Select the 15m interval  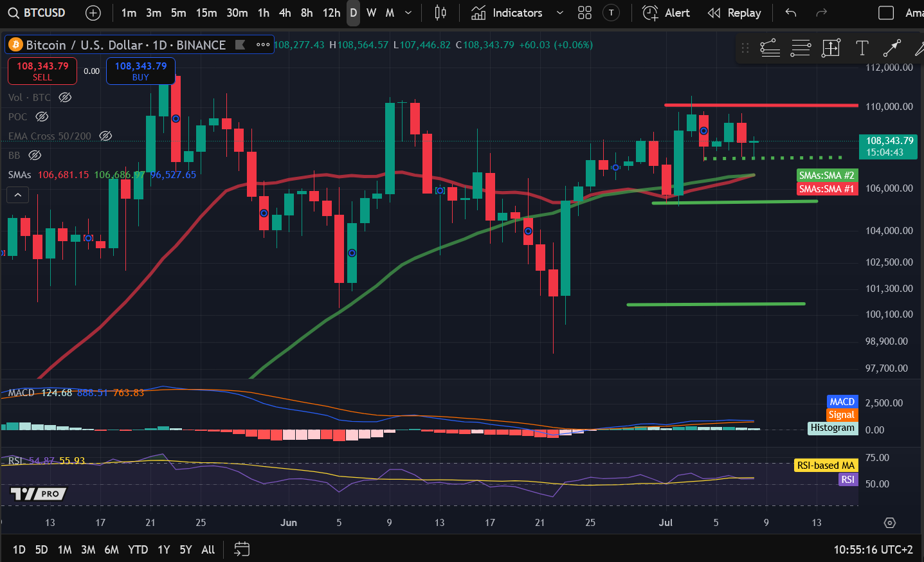pos(206,13)
